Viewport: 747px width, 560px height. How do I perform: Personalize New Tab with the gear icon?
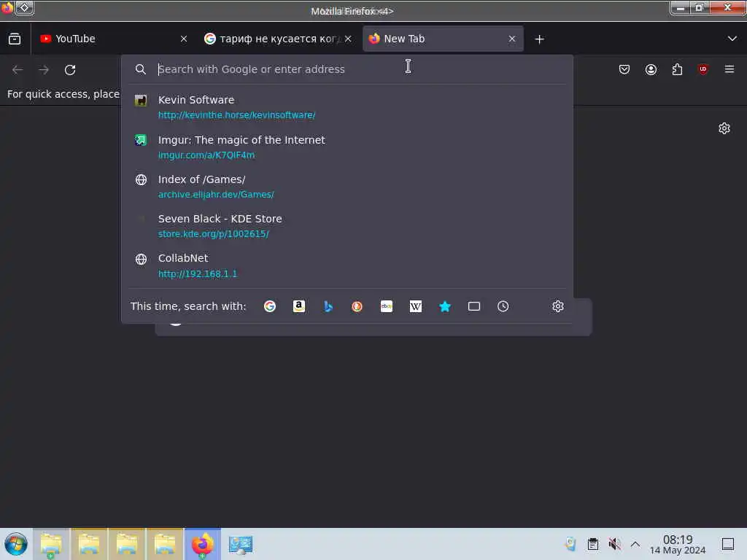pyautogui.click(x=724, y=128)
